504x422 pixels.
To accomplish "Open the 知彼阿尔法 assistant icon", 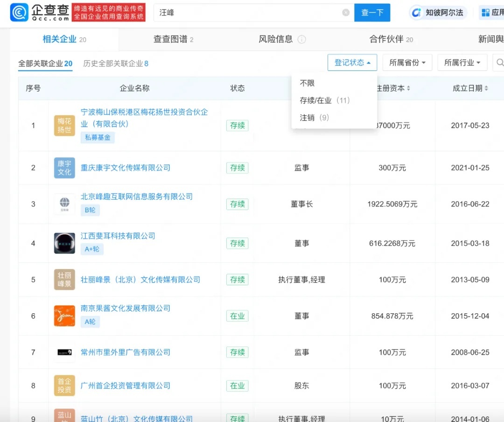I will pyautogui.click(x=416, y=13).
